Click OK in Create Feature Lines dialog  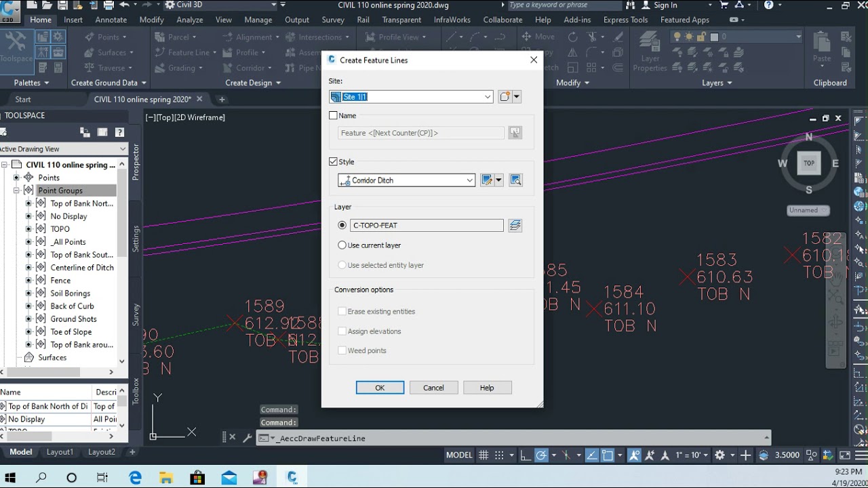(380, 388)
